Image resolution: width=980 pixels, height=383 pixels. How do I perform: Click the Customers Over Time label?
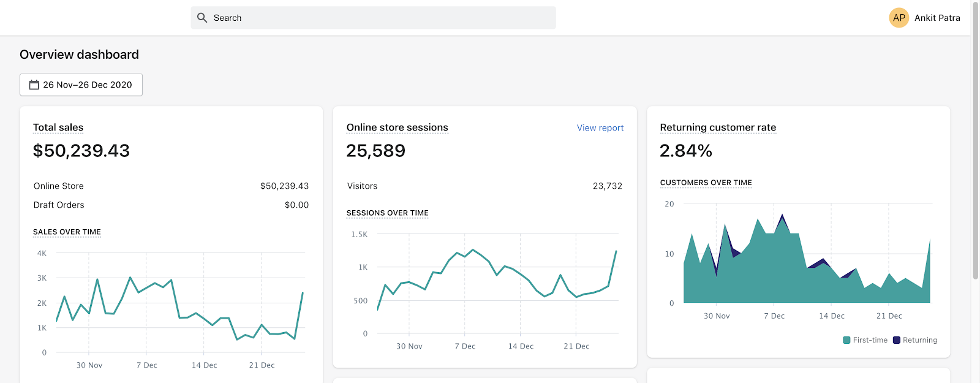(x=706, y=183)
